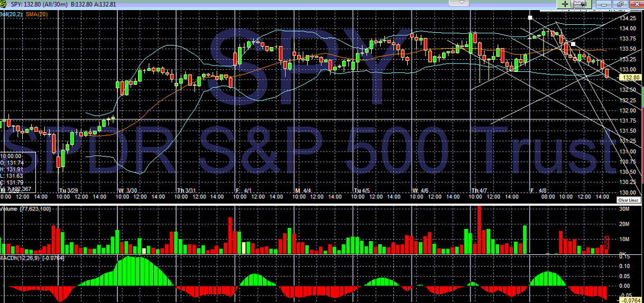
Task: Click the application logo in title bar
Action: [4, 4]
